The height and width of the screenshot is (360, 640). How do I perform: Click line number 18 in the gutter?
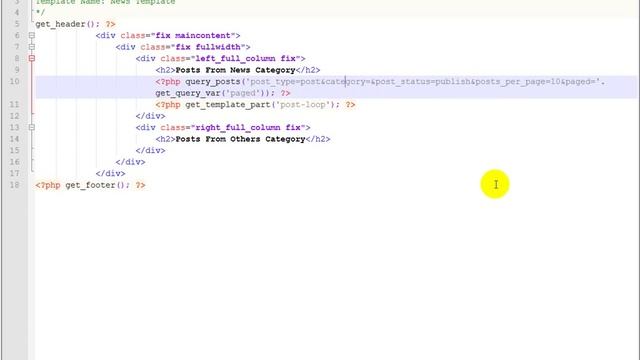click(x=14, y=185)
